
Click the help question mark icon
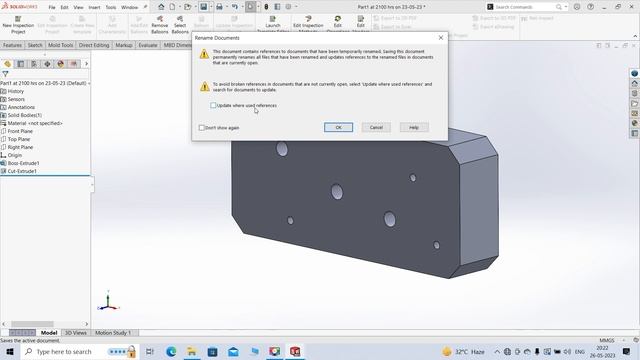pyautogui.click(x=591, y=7)
